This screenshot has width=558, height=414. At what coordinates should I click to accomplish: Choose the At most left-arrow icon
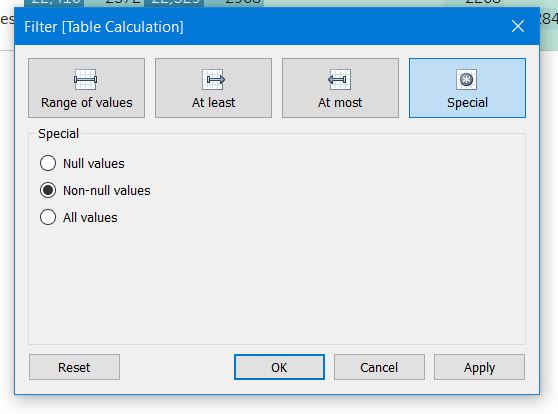340,79
